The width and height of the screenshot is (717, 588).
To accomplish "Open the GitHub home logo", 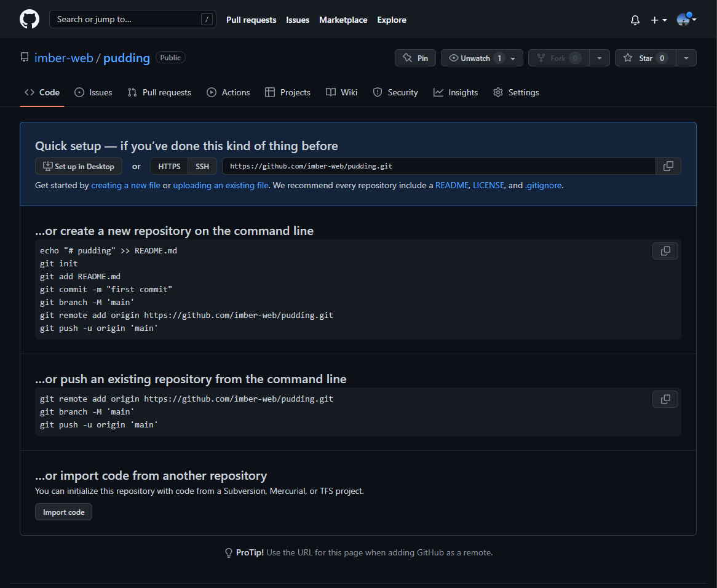I will click(30, 19).
